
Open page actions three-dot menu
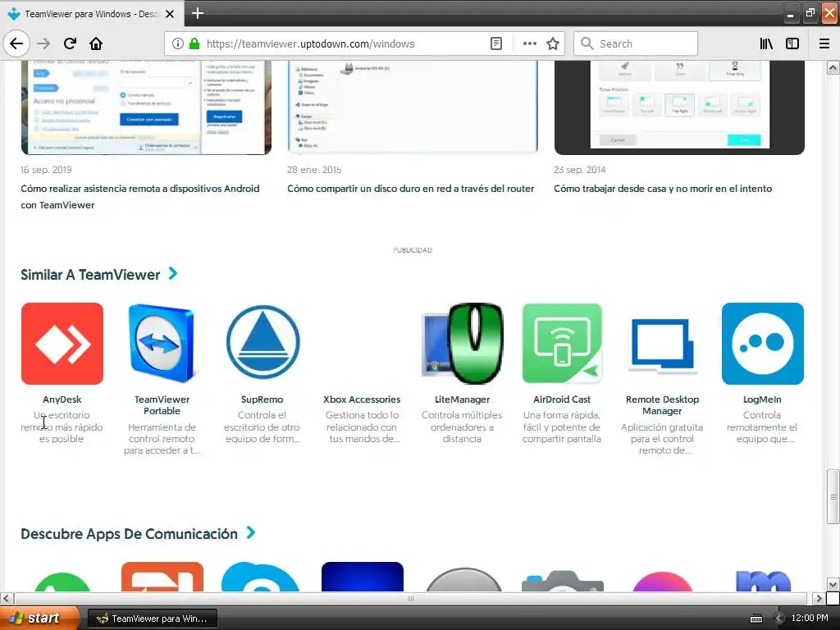pyautogui.click(x=529, y=43)
